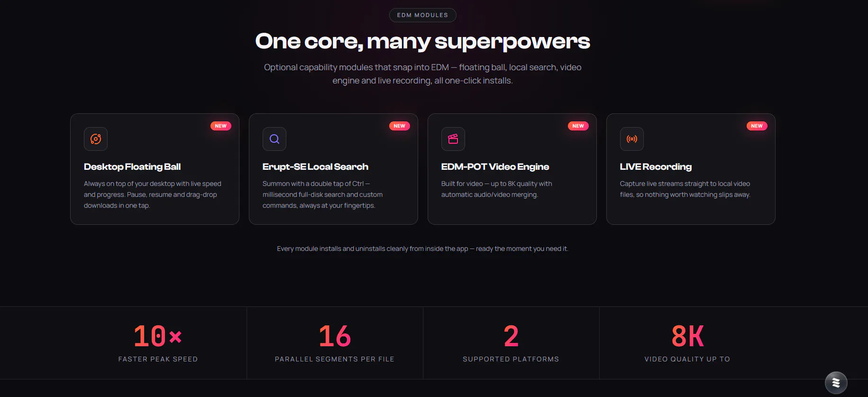Click the 16 parallel segments stat
The width and height of the screenshot is (868, 397).
coord(335,343)
